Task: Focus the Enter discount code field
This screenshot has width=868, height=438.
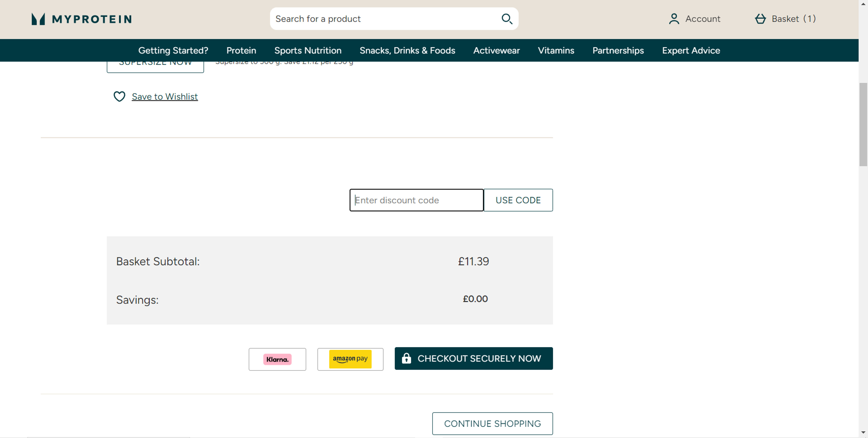Action: (x=416, y=200)
